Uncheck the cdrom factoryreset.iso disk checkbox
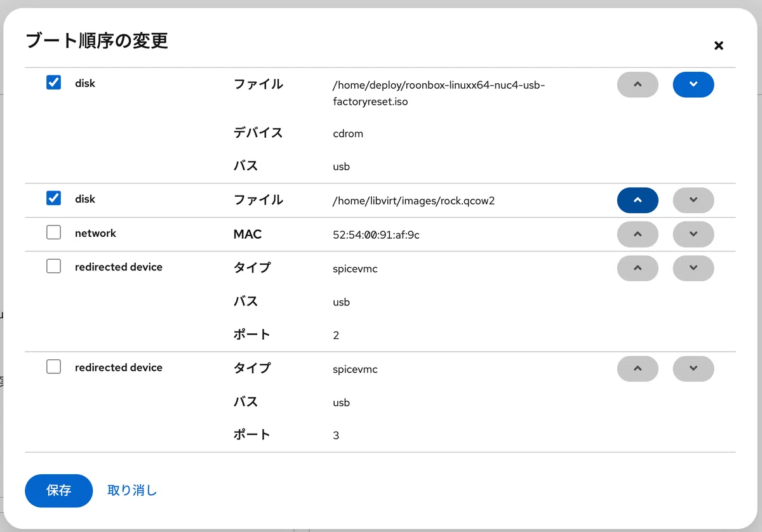The height and width of the screenshot is (532, 762). point(54,83)
